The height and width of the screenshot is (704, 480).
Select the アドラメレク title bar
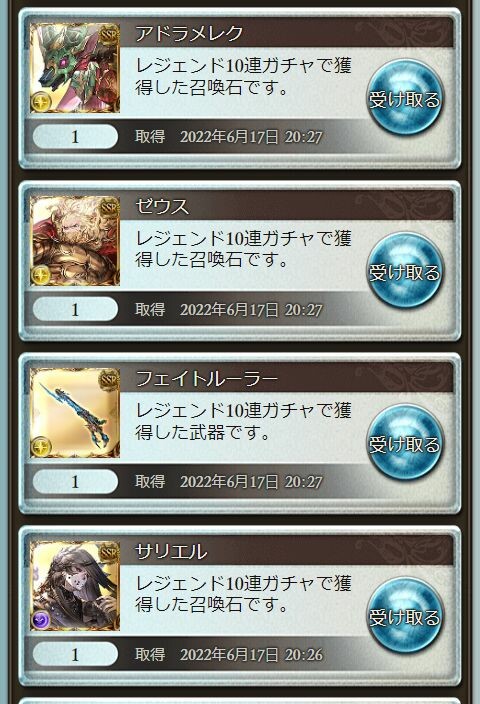287,33
